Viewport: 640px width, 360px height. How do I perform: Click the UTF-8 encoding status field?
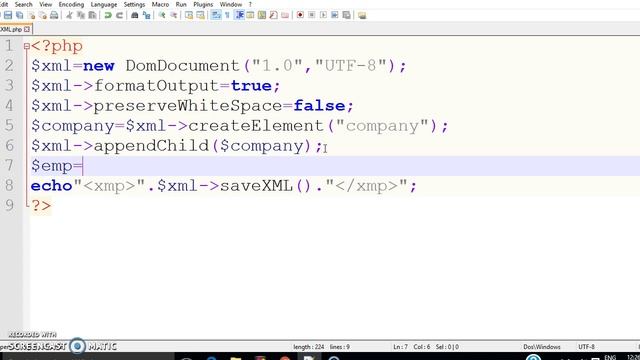click(x=586, y=347)
